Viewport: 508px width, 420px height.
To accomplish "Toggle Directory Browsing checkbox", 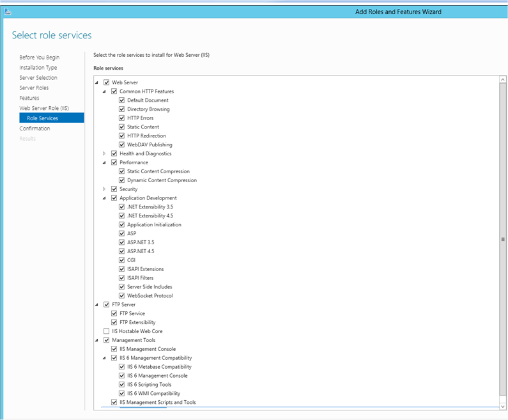I will pyautogui.click(x=122, y=109).
